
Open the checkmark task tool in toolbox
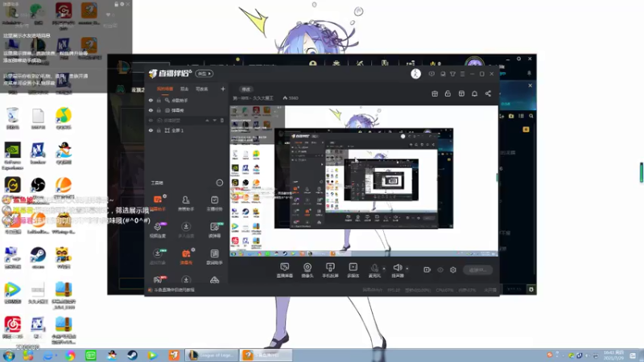pos(214,203)
